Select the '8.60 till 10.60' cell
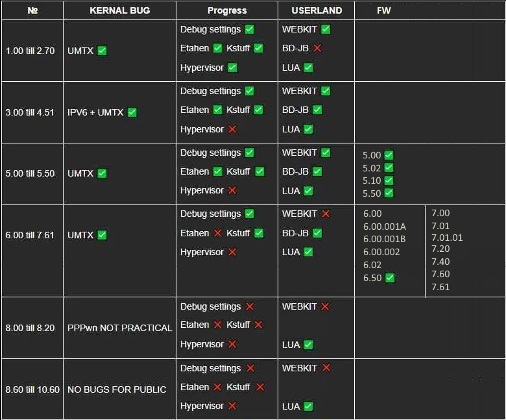The image size is (506, 420). pos(32,389)
